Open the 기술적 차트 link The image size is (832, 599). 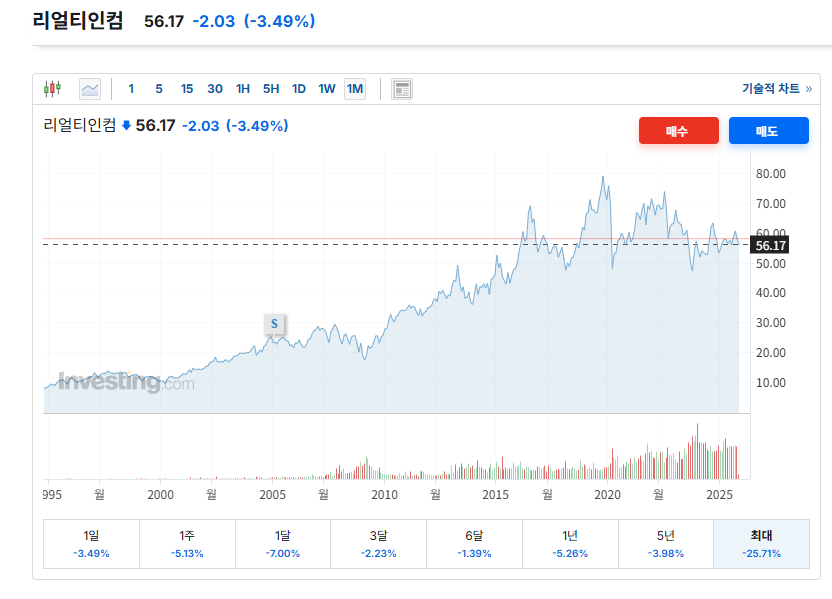tap(776, 89)
